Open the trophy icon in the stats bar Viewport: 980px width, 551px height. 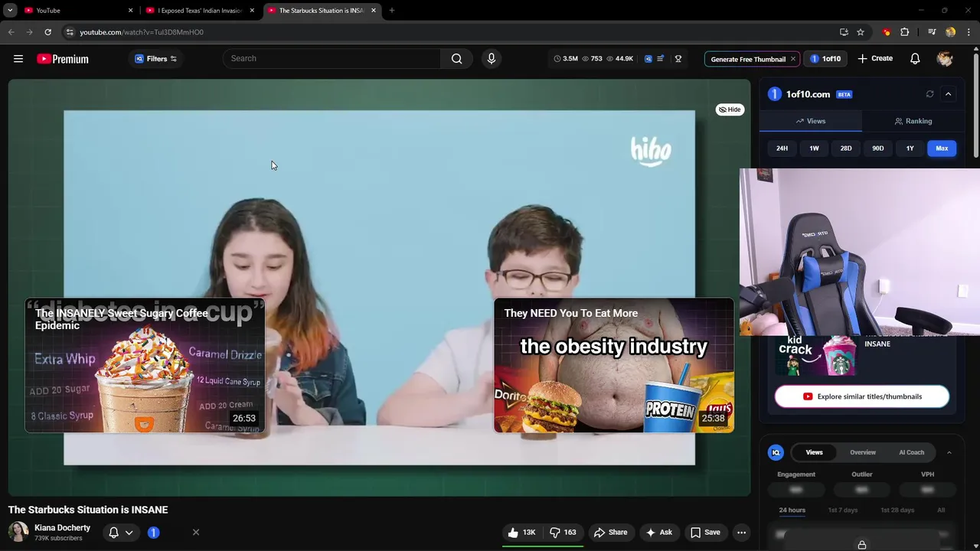point(678,59)
